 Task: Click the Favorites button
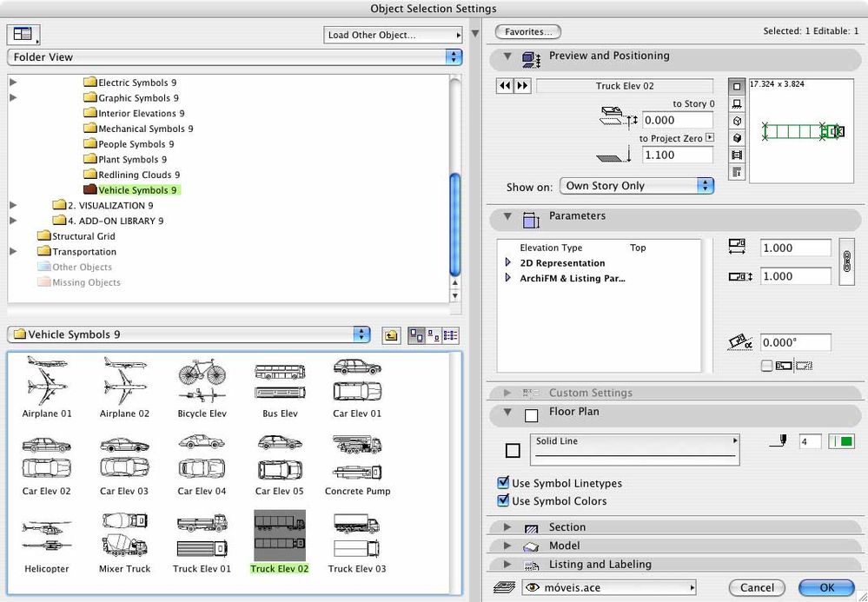coord(527,32)
